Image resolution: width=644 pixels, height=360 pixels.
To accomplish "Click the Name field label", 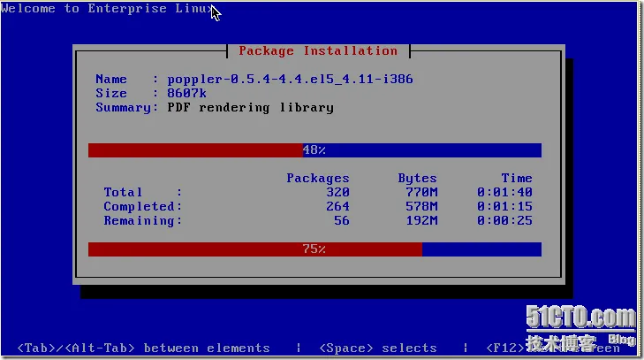I will point(111,79).
